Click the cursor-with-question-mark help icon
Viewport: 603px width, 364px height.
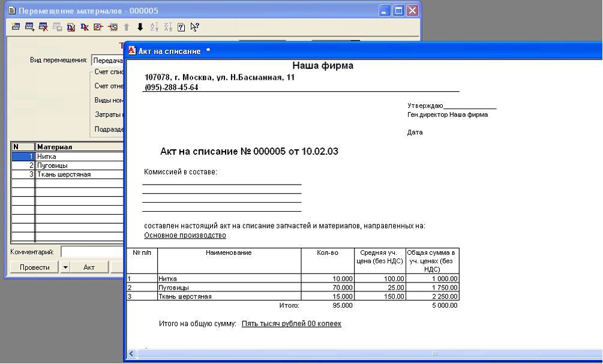click(x=195, y=27)
